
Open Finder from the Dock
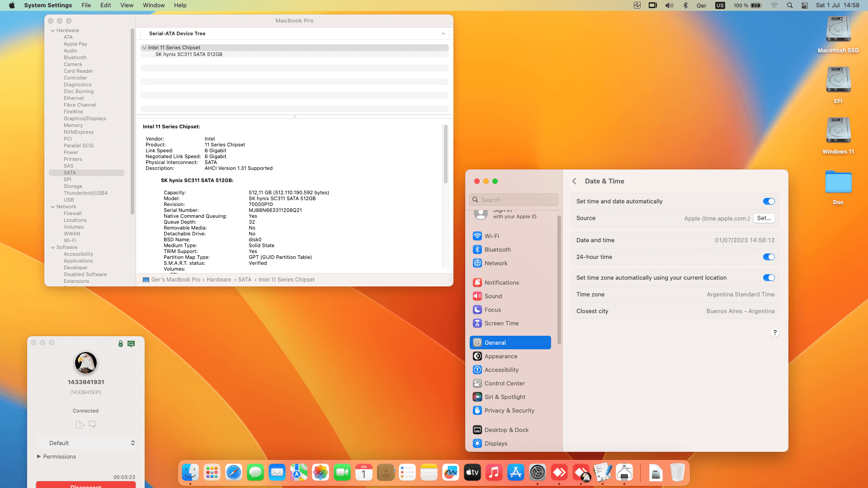[x=190, y=473]
